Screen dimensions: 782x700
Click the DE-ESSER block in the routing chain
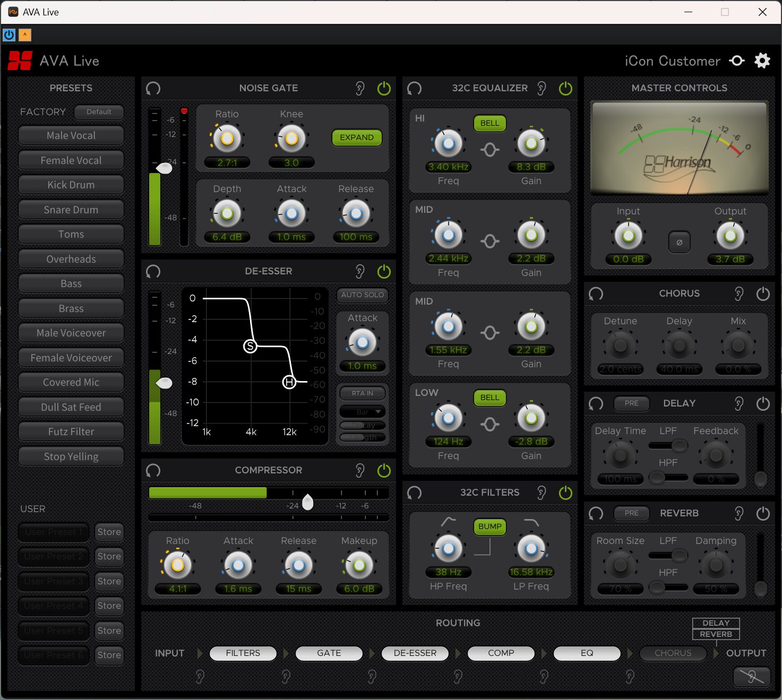415,653
